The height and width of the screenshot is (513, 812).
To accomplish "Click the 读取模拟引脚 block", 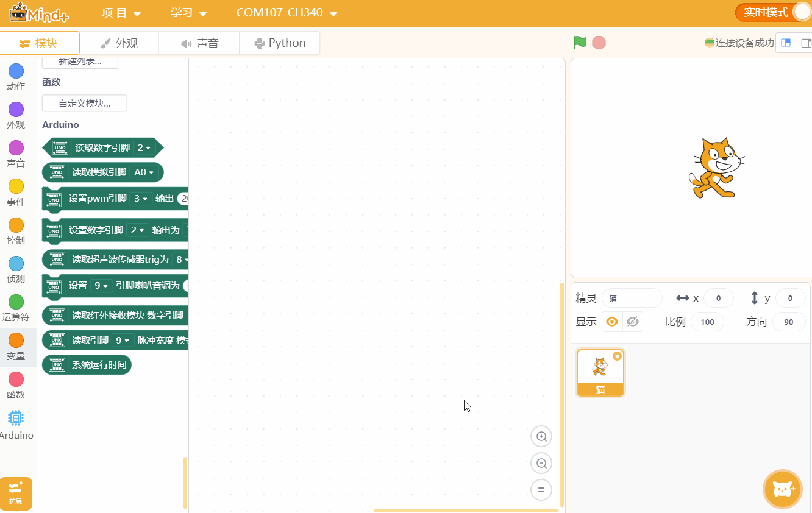I will coord(102,172).
